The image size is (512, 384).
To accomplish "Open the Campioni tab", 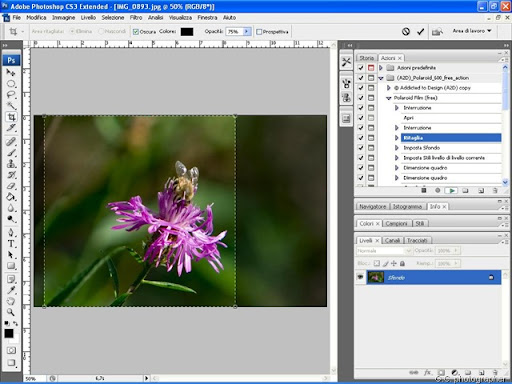I will pyautogui.click(x=396, y=223).
